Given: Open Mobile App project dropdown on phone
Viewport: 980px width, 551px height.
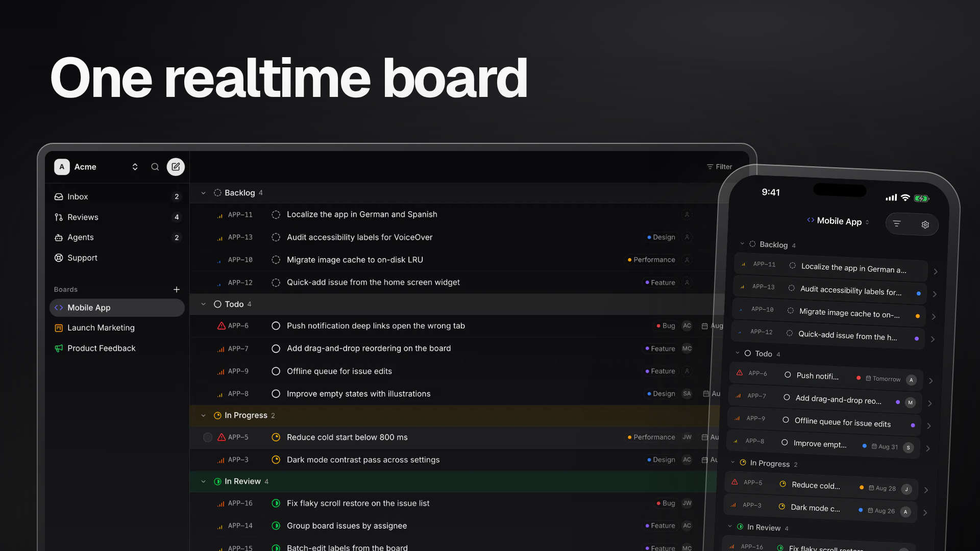Looking at the screenshot, I should coord(838,221).
